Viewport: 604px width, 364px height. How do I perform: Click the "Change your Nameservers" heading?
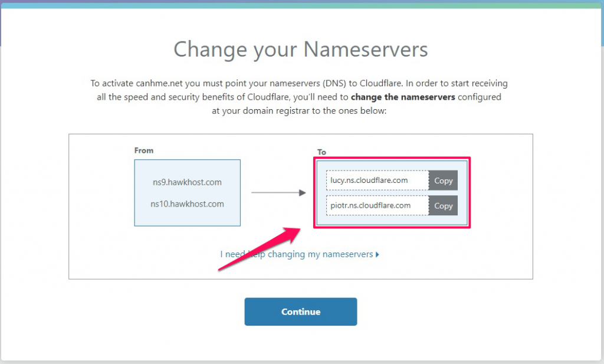pyautogui.click(x=301, y=50)
